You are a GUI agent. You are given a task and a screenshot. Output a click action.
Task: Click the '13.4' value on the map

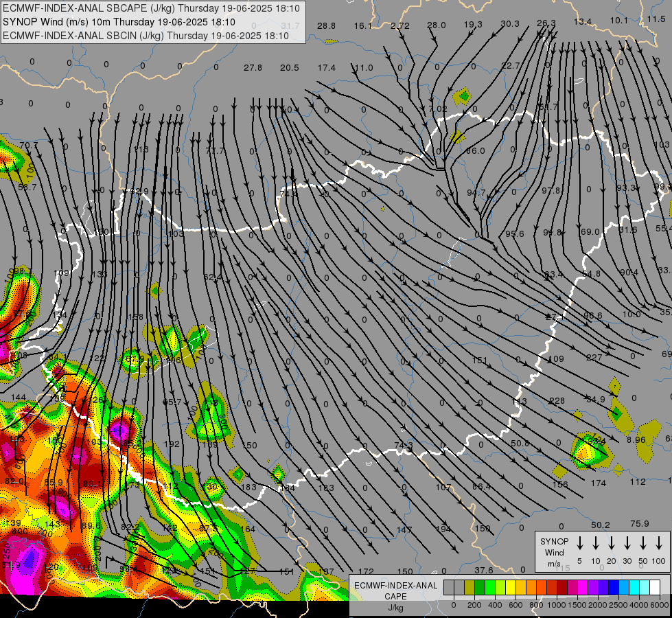(x=583, y=22)
